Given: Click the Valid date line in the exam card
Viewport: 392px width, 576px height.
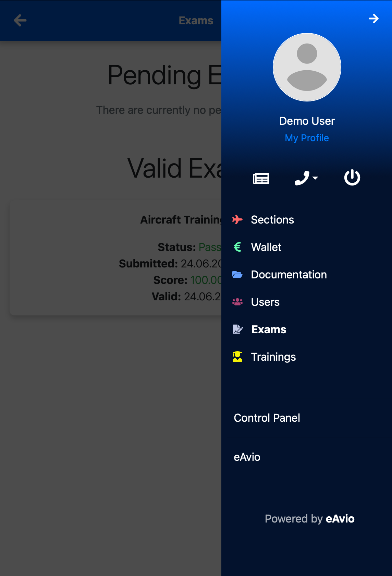Looking at the screenshot, I should [186, 296].
